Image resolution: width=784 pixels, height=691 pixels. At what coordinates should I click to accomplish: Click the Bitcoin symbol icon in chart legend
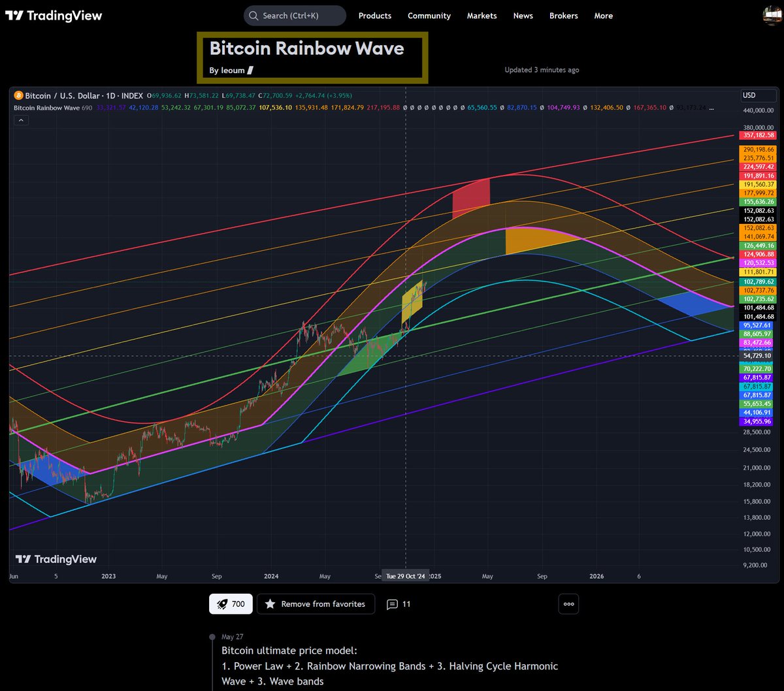click(18, 95)
